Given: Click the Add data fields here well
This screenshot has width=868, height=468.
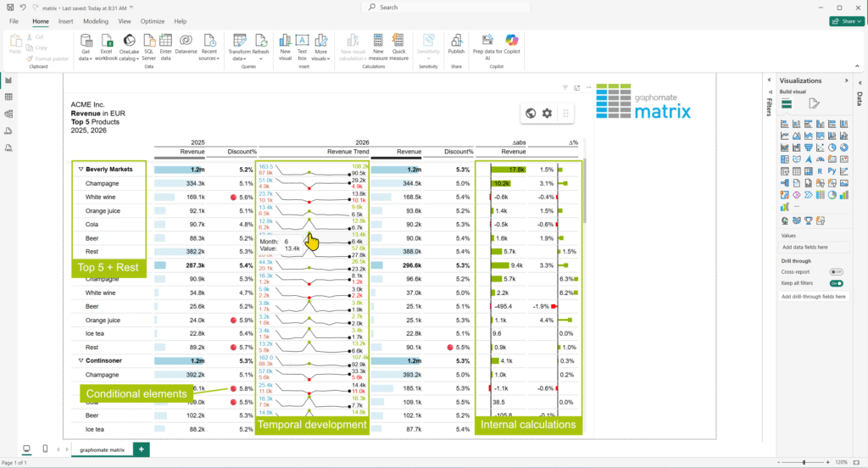Looking at the screenshot, I should click(813, 247).
